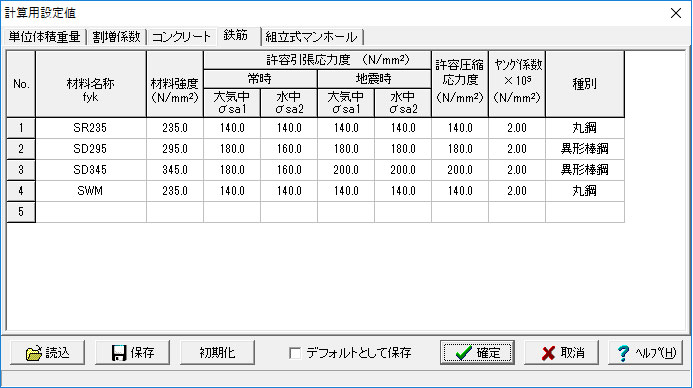Click material strength 345.0 cell
Image resolution: width=693 pixels, height=388 pixels.
click(x=175, y=170)
